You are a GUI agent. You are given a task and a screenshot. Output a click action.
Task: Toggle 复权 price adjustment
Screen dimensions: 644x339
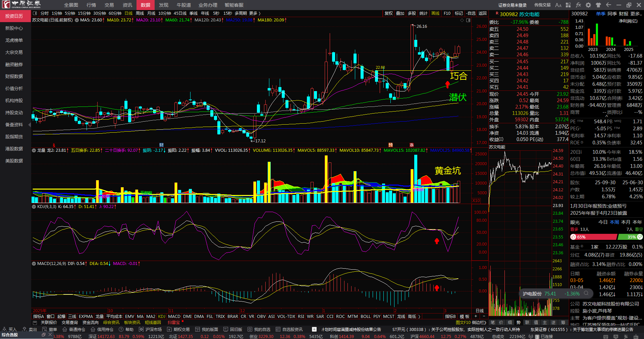tap(389, 13)
